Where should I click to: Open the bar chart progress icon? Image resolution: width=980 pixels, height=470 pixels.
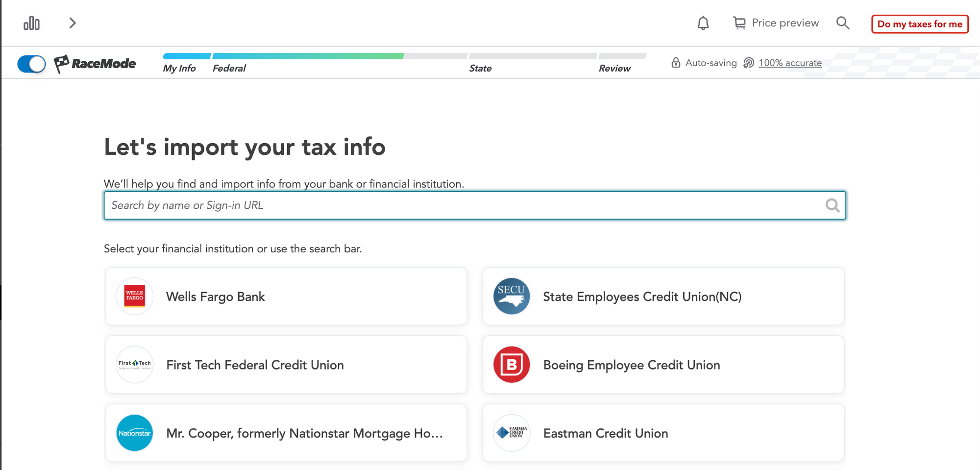click(x=31, y=23)
